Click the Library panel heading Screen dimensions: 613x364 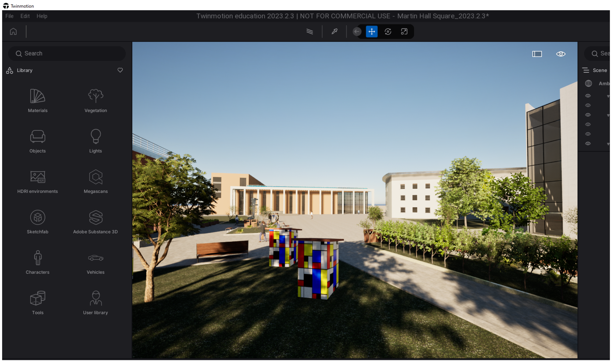click(25, 70)
